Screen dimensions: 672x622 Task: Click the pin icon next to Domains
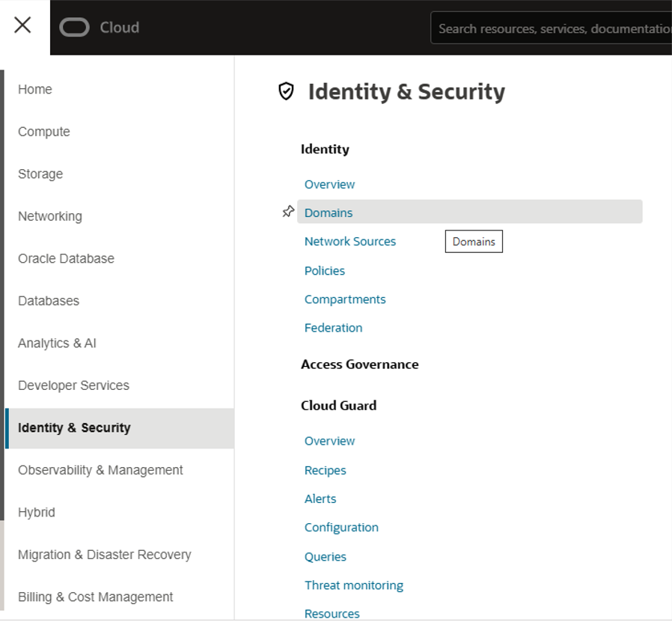pyautogui.click(x=288, y=212)
